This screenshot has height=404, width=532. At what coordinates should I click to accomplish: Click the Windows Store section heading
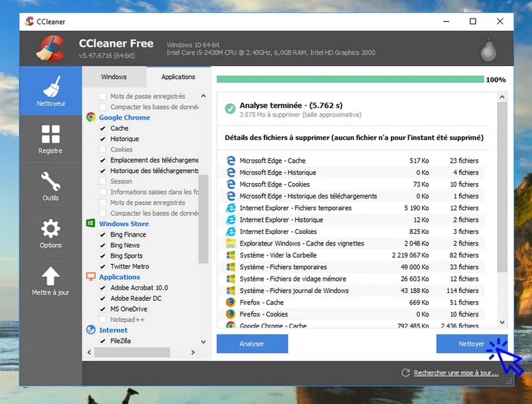124,224
